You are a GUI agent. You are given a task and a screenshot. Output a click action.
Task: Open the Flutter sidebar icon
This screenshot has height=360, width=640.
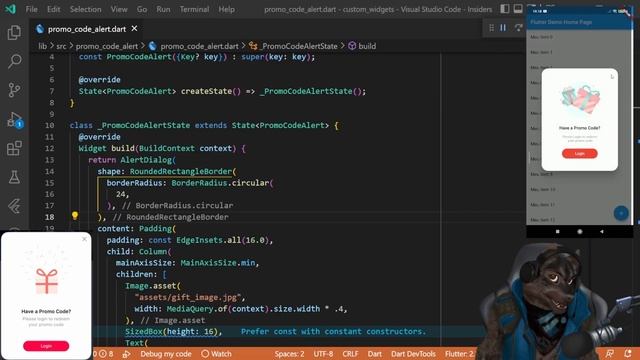14,206
